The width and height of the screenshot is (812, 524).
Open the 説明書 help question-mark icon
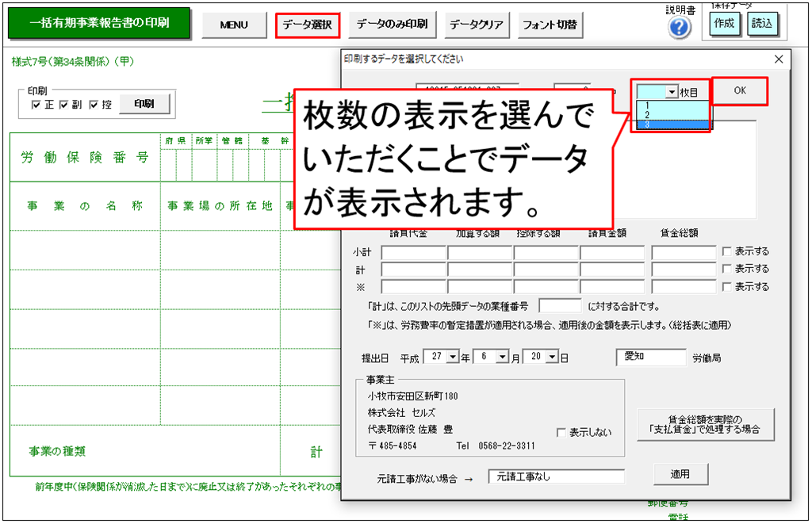coord(679,28)
